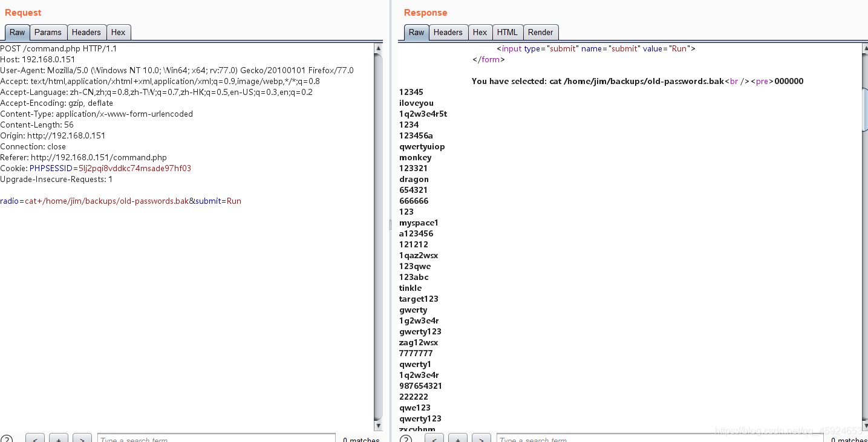Screen dimensions: 868x442
Task: Click the 'Accept-Encoding: gzip, deflate' line
Action: 56,103
